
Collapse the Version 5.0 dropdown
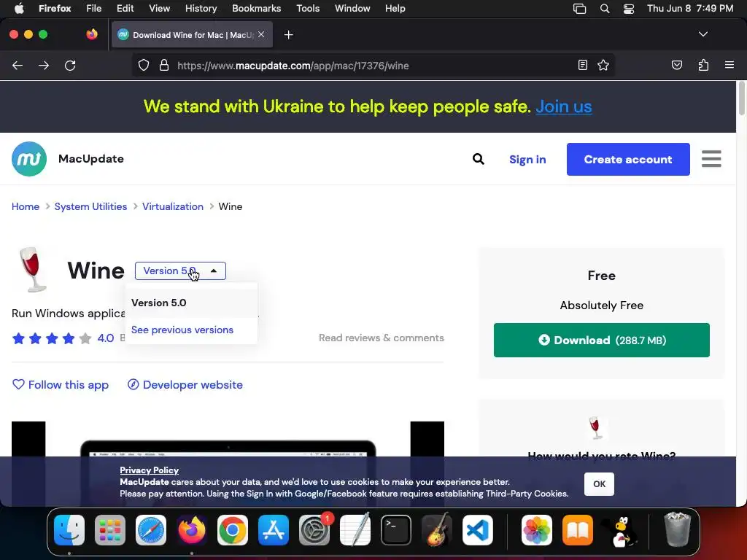tap(180, 271)
